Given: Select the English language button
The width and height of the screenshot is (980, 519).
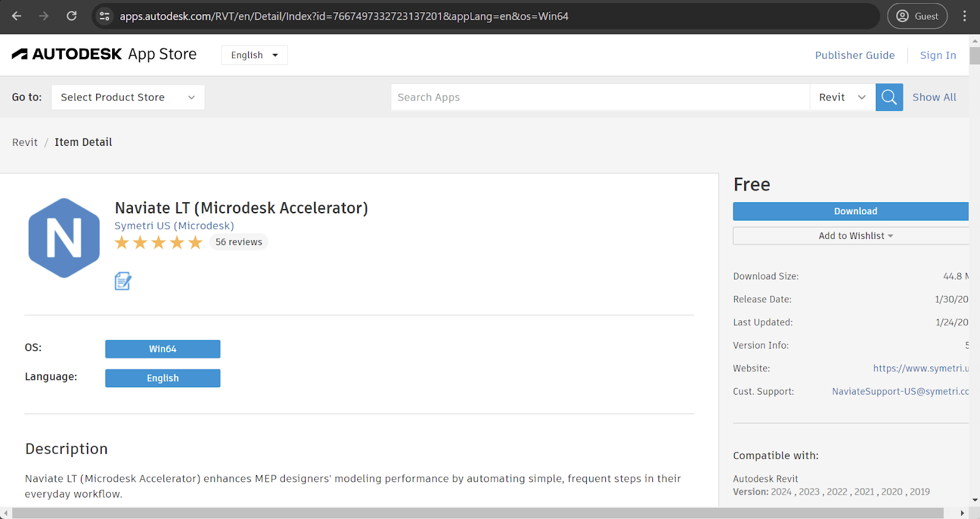Looking at the screenshot, I should pos(162,378).
